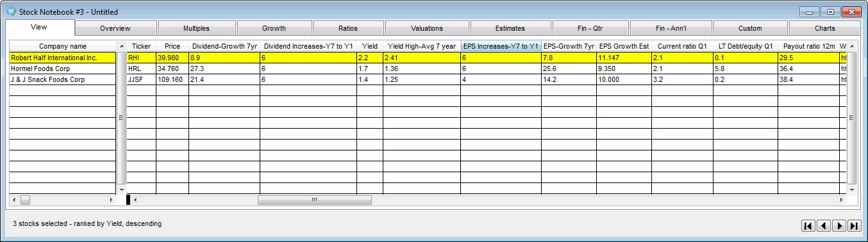Click the Current ratio Q1 column header
This screenshot has width=868, height=242.
(682, 46)
